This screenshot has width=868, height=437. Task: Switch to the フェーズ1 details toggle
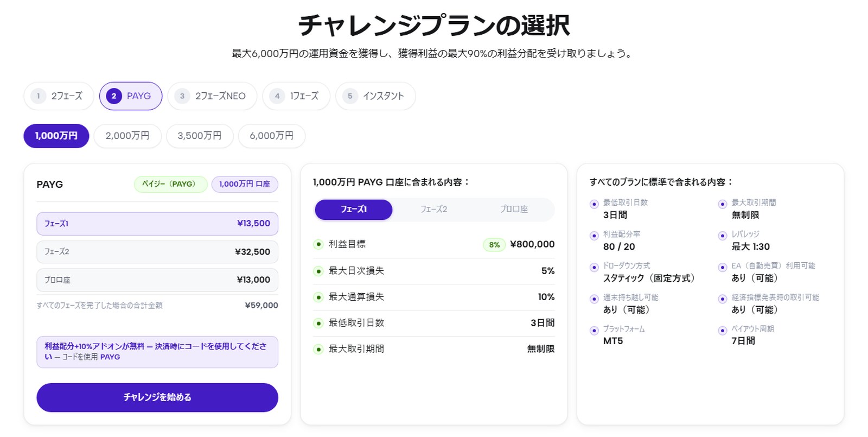coord(354,210)
